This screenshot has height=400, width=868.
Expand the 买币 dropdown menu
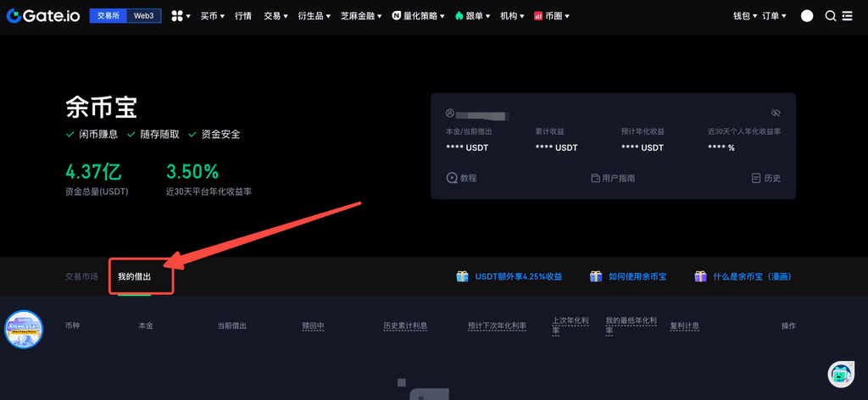(213, 16)
